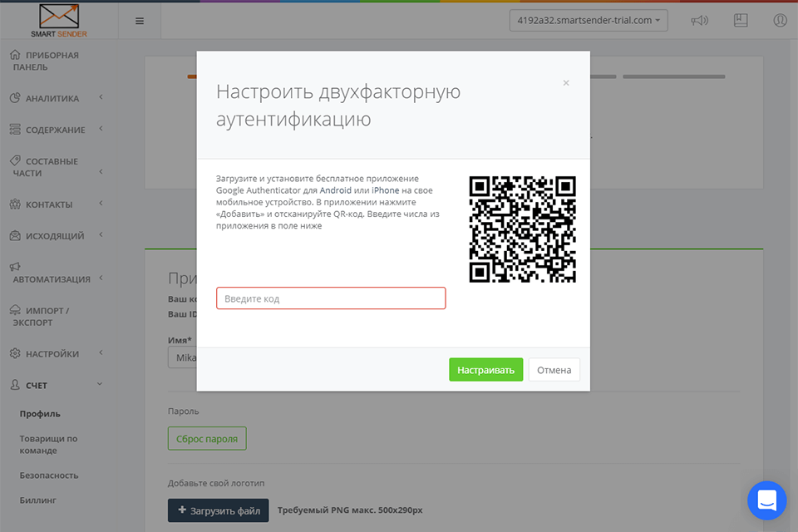Select Профиль submenu item

(x=40, y=414)
